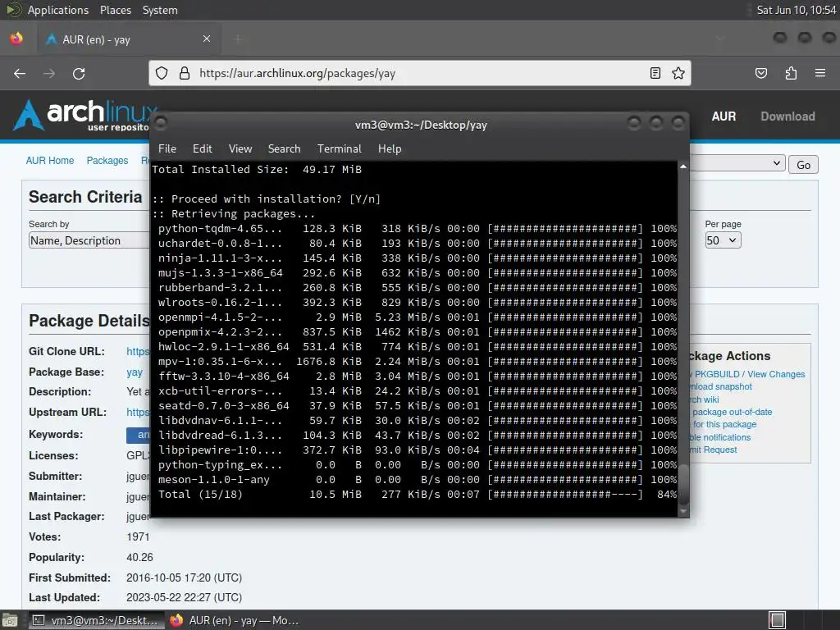Screen dimensions: 840x630
Task: Click the Firefox back arrow
Action: tap(20, 73)
